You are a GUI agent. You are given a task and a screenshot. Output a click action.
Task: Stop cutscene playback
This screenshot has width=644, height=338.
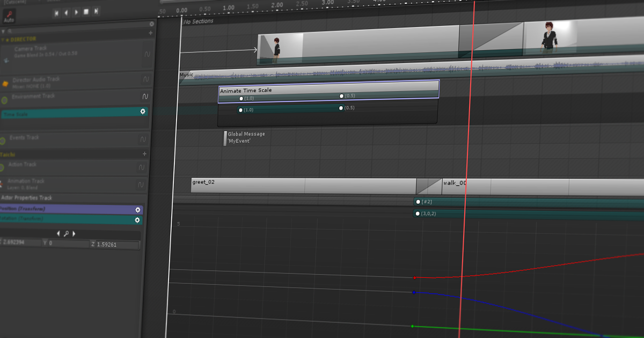click(86, 12)
